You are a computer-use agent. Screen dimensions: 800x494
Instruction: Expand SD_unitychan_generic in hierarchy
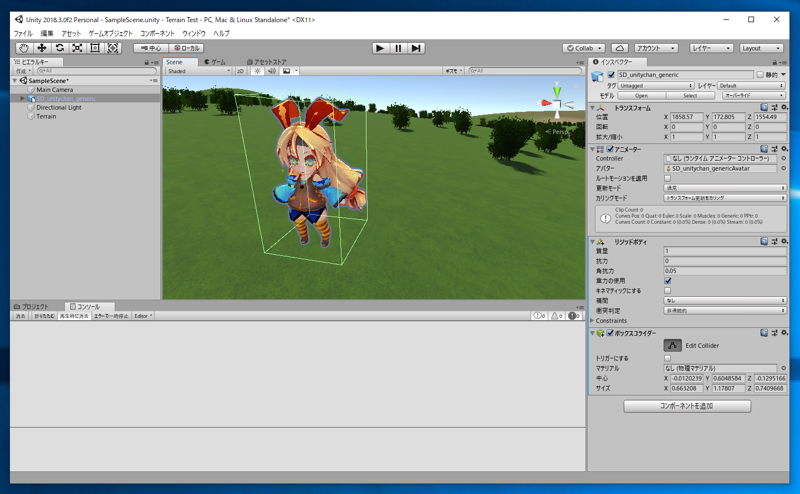pyautogui.click(x=22, y=98)
